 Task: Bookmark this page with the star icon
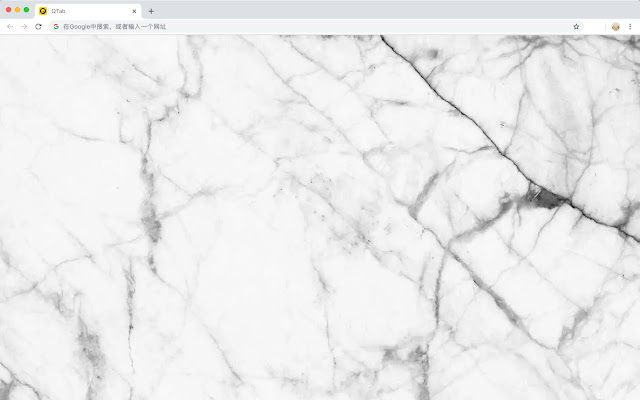[x=576, y=27]
